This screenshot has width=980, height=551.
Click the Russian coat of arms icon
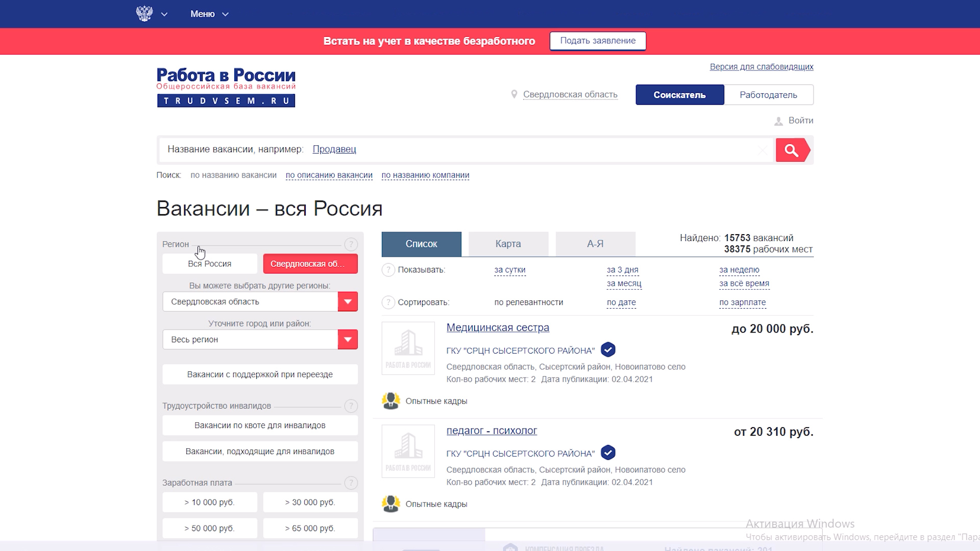144,14
